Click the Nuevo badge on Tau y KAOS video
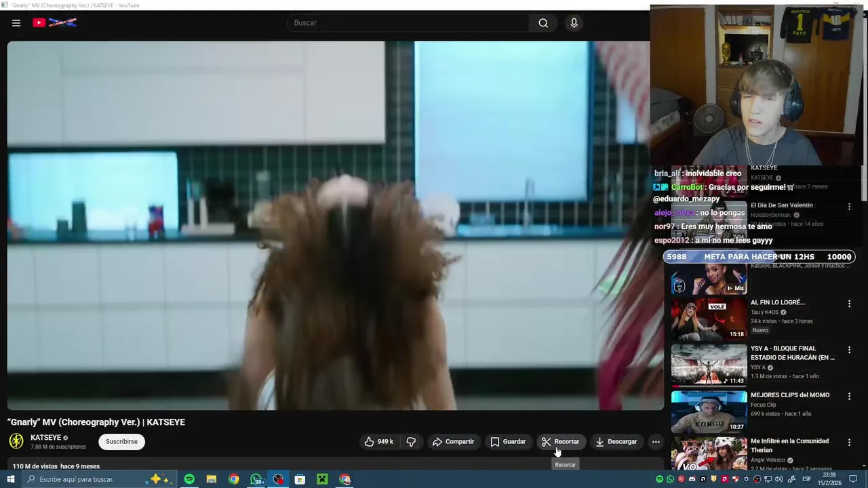Viewport: 868px width, 488px height. tap(760, 331)
